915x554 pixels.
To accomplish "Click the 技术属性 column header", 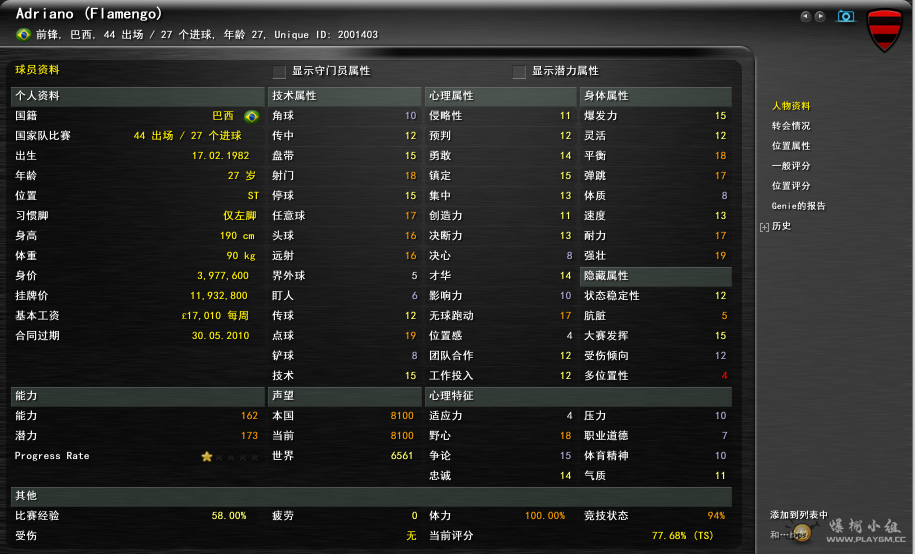I will (x=294, y=96).
